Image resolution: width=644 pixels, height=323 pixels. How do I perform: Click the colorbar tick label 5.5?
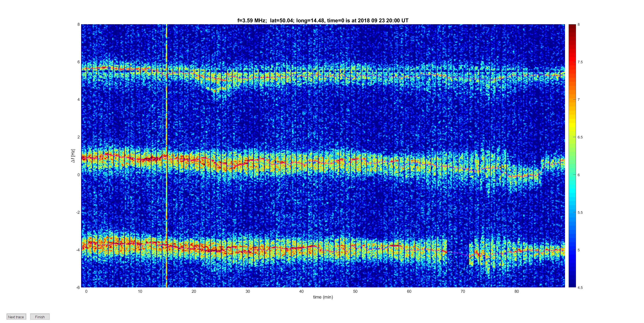580,212
